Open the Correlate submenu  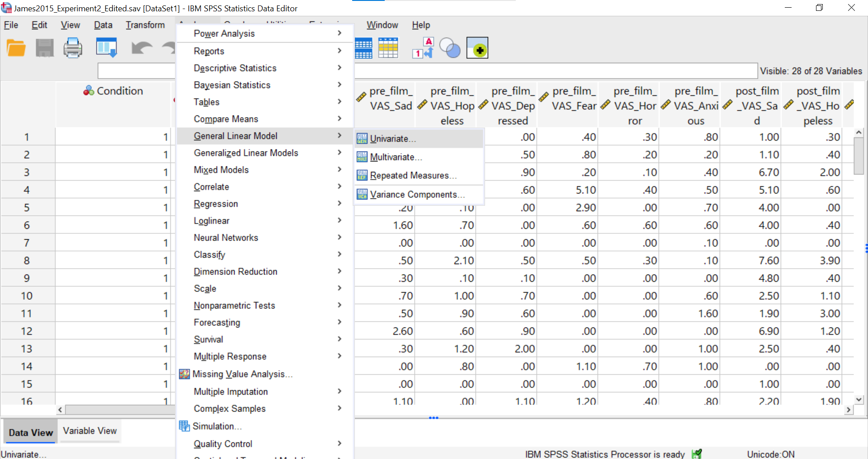click(265, 187)
